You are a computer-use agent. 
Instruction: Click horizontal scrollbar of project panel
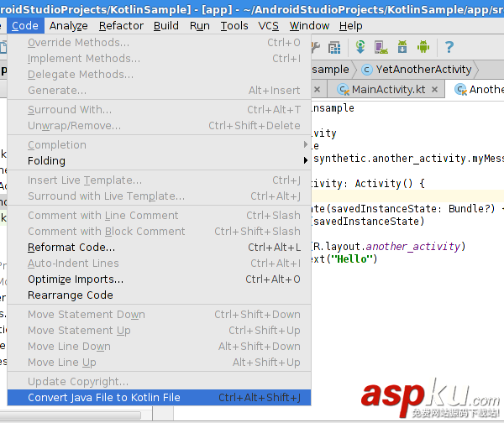(x=70, y=415)
